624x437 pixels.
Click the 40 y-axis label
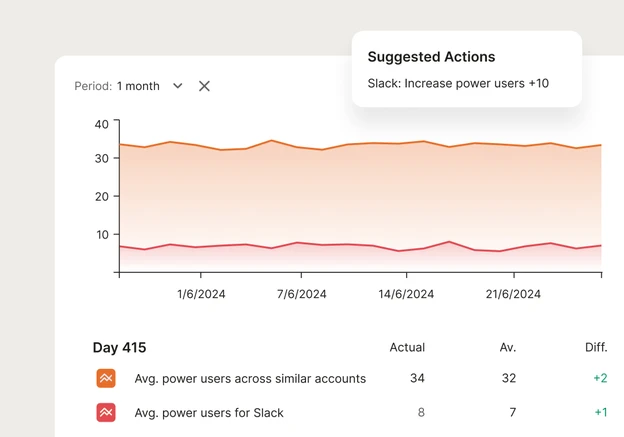point(101,125)
